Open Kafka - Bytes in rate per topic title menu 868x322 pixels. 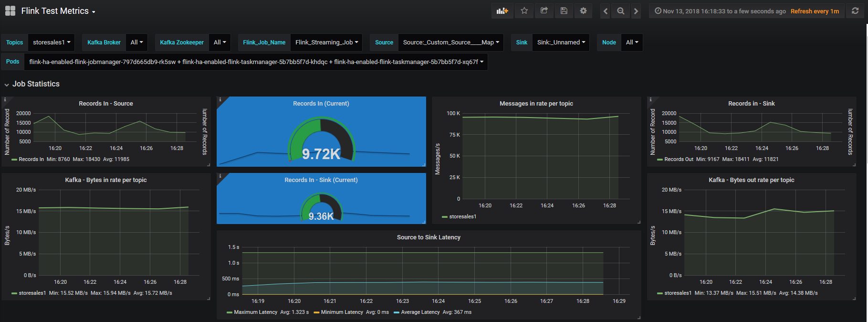[x=106, y=180]
